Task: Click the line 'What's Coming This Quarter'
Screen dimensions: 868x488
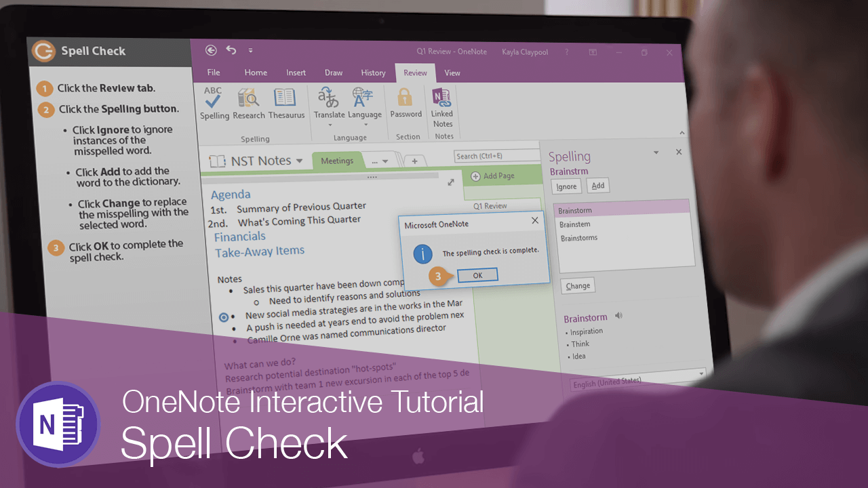Action: (x=299, y=221)
